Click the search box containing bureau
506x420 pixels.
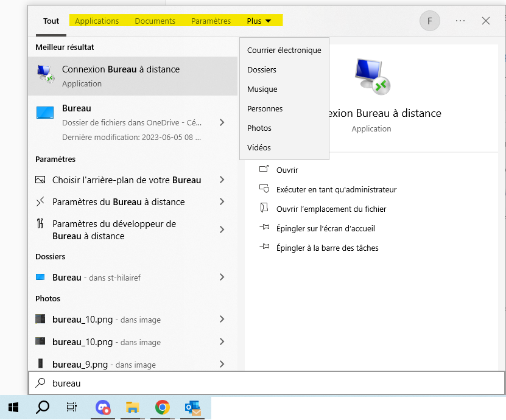pos(266,383)
